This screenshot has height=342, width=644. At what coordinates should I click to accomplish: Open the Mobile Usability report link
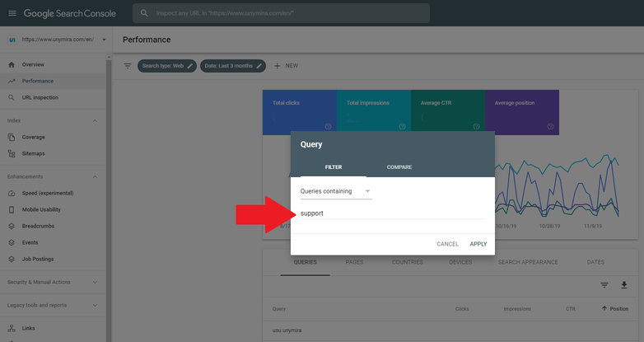click(x=41, y=209)
